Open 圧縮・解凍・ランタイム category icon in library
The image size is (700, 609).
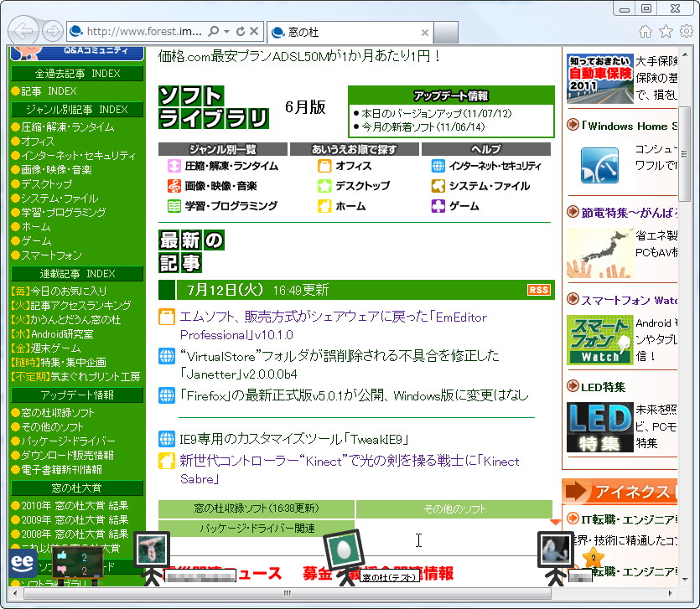coord(174,166)
